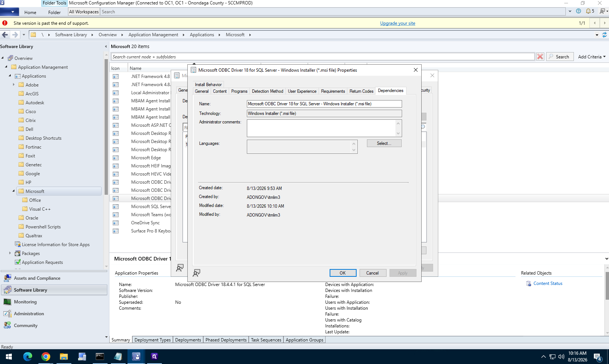Open the General tab in properties dialog
This screenshot has height=364, width=609.
coord(202,91)
